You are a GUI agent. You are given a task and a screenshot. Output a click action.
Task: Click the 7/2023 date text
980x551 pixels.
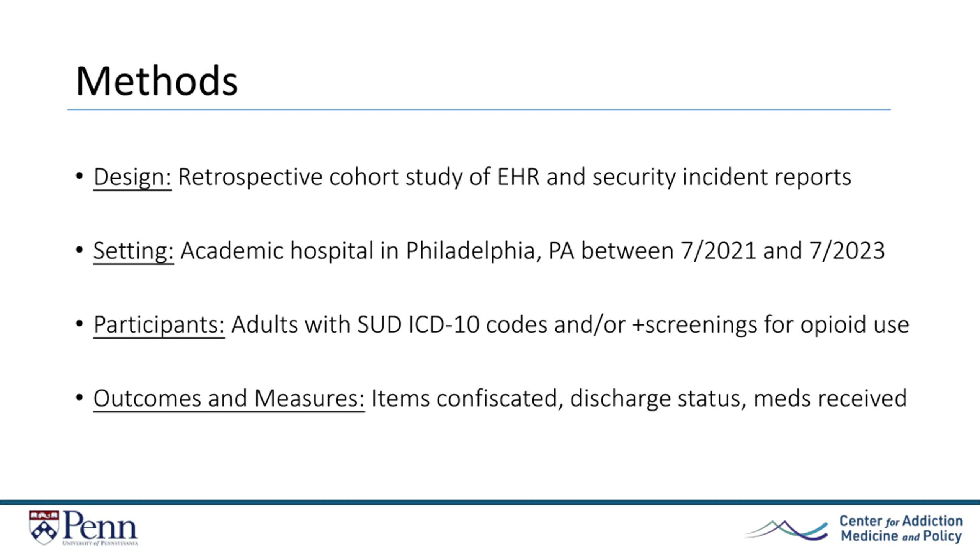[x=847, y=251]
